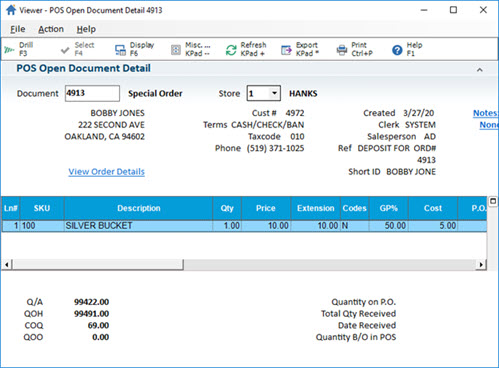Export data using the Export icon
This screenshot has height=368, width=499.
[286, 50]
